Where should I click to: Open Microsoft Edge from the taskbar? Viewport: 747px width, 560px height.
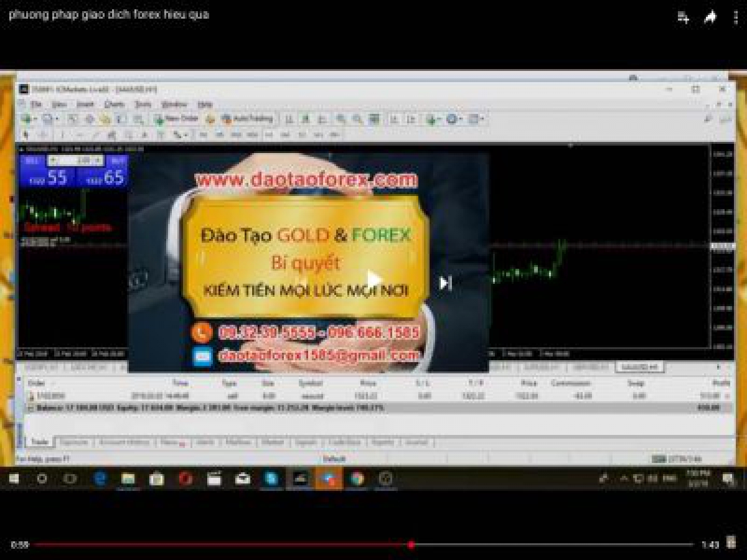pyautogui.click(x=100, y=478)
